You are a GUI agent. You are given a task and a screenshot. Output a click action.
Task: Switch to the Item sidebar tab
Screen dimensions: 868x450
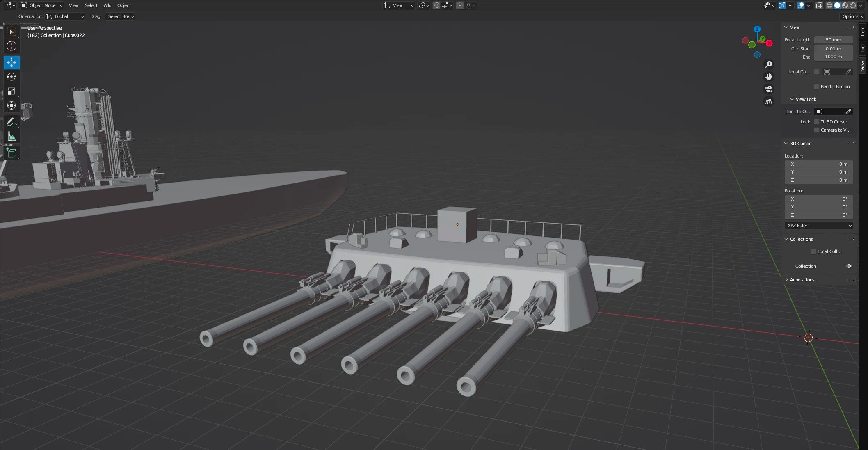pyautogui.click(x=863, y=31)
